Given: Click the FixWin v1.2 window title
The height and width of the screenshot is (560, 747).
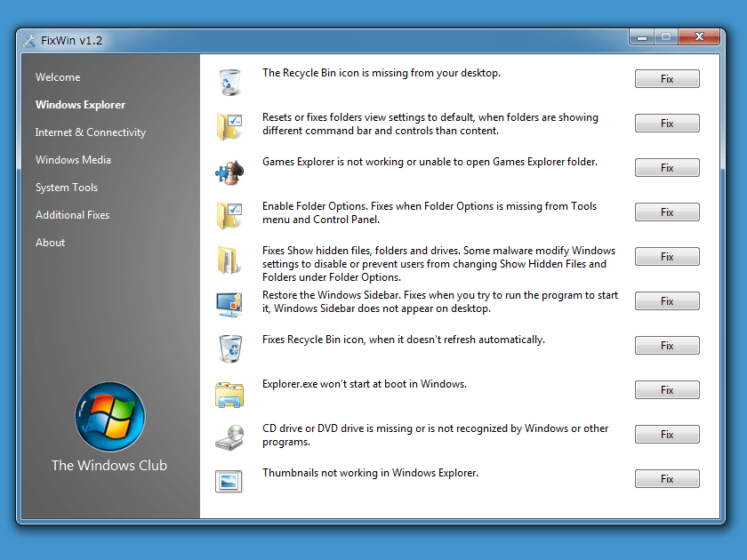Looking at the screenshot, I should coord(71,41).
